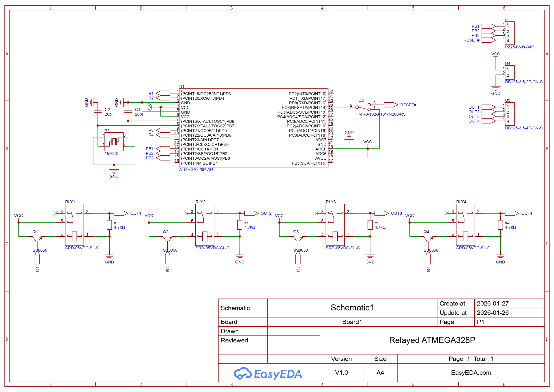Click the EasyEDA logo in title block

point(268,374)
